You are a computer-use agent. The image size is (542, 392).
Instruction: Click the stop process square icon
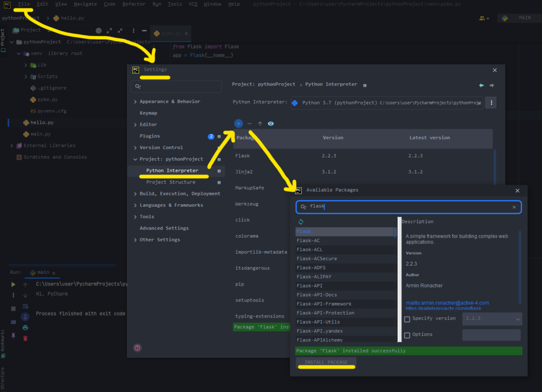13,308
